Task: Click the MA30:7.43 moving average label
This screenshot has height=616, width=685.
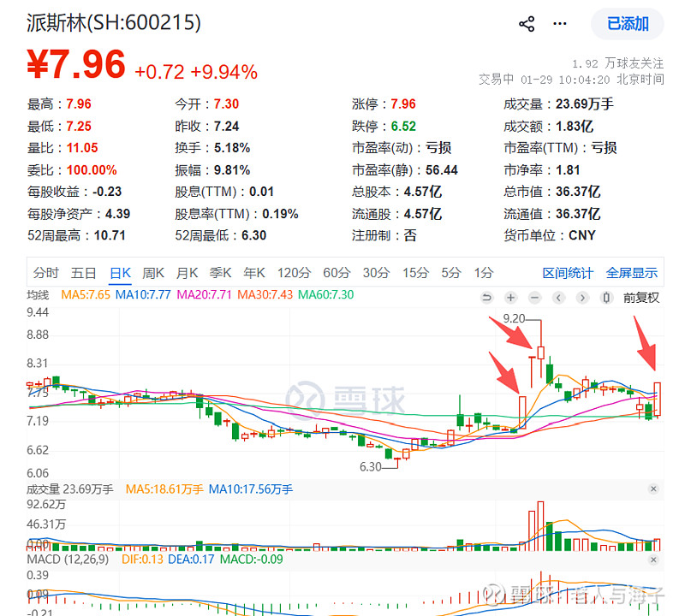Action: (x=265, y=294)
